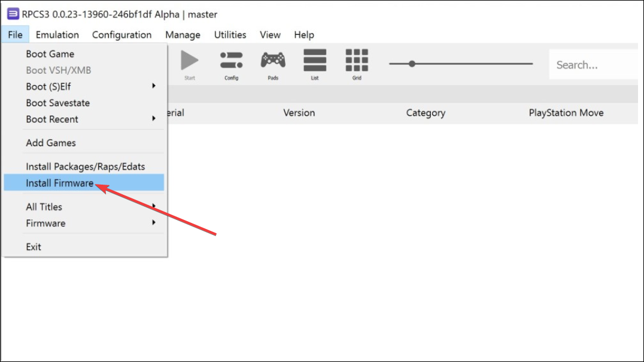Select Install Firmware menu entry
This screenshot has width=644, height=362.
[x=60, y=183]
